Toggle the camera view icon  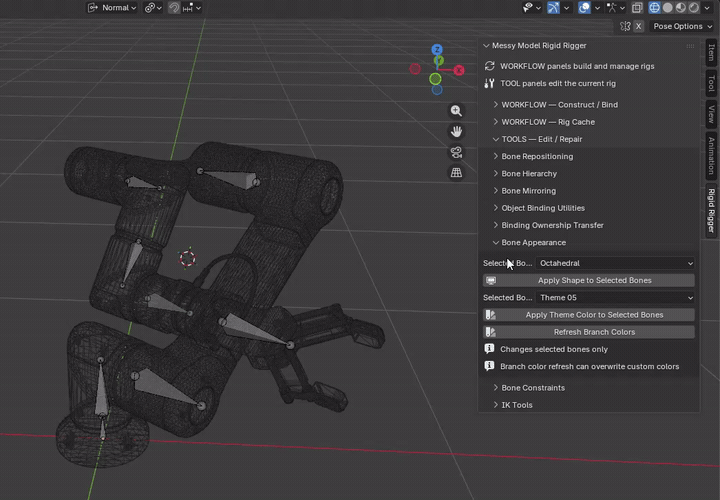(456, 152)
